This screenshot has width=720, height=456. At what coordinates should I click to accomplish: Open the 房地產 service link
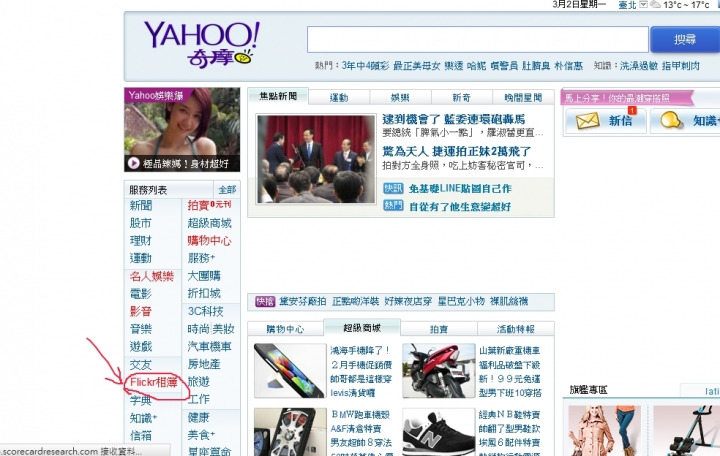(x=204, y=364)
